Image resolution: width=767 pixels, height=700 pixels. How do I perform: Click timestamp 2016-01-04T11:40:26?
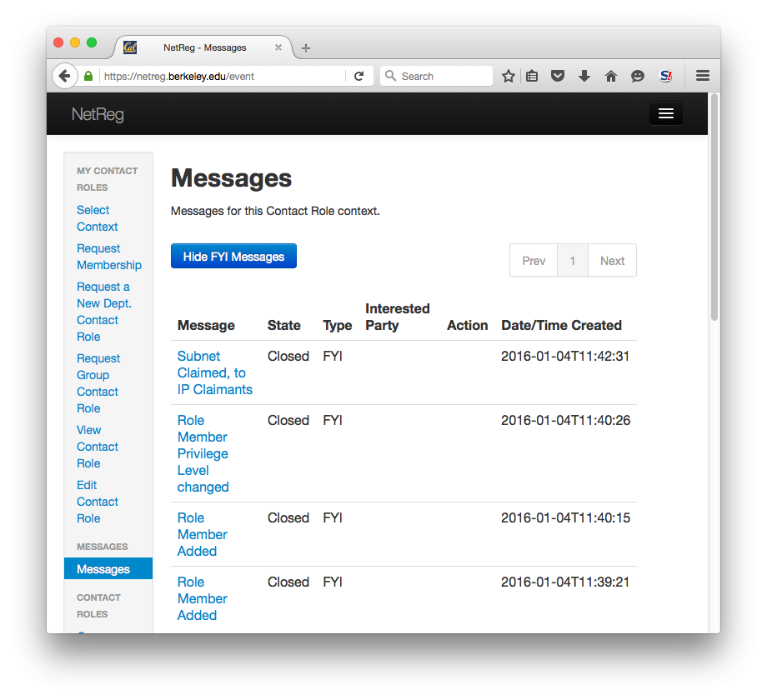(565, 420)
